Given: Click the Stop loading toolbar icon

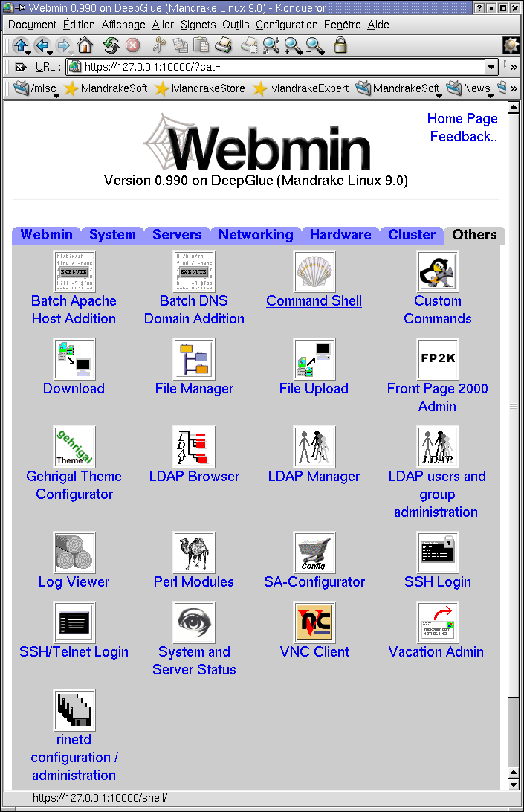Looking at the screenshot, I should 133,45.
